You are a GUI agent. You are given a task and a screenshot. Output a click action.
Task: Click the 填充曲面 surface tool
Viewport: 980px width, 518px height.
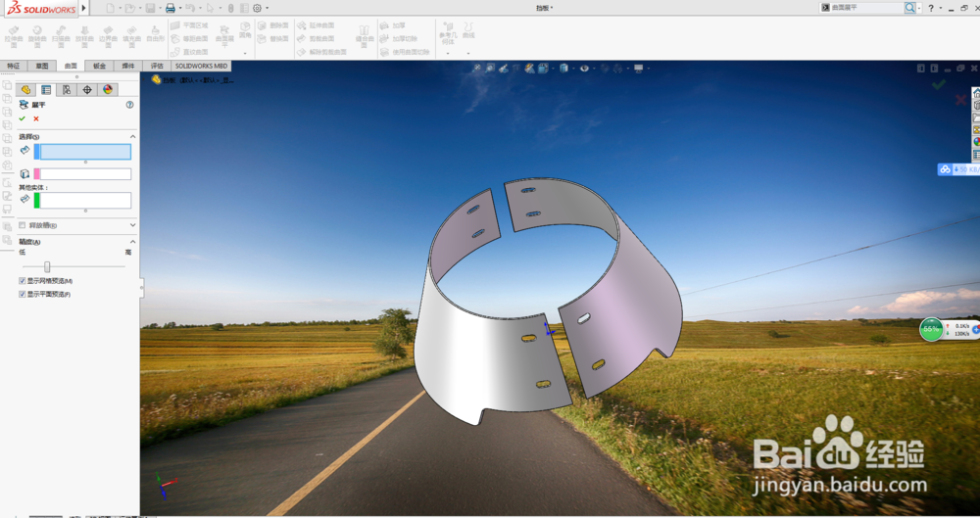point(132,37)
